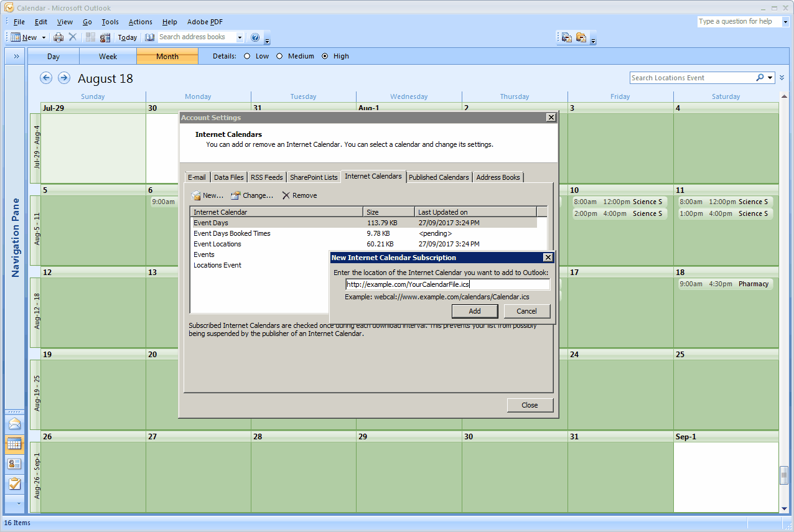
Task: Open toolbar options arrow after Help icon
Action: tap(267, 40)
